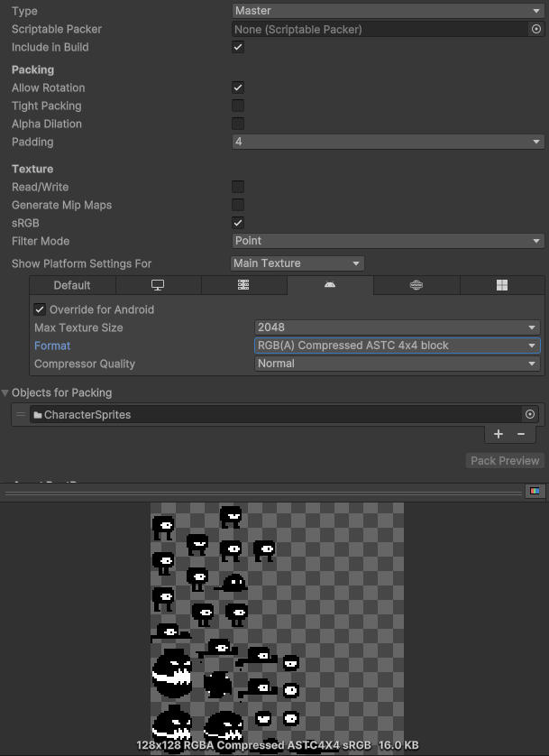Click the Max Texture Size label
549x756 pixels.
click(x=78, y=327)
